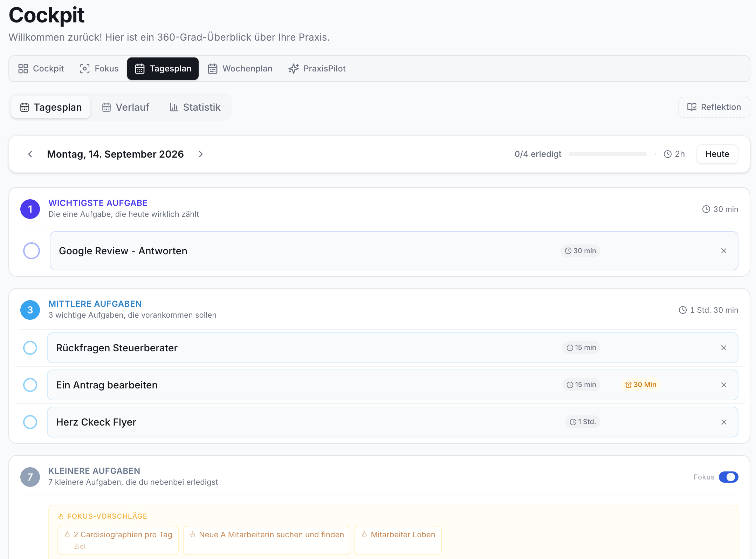756x559 pixels.
Task: Toggle the Fokus switch off
Action: click(x=728, y=477)
